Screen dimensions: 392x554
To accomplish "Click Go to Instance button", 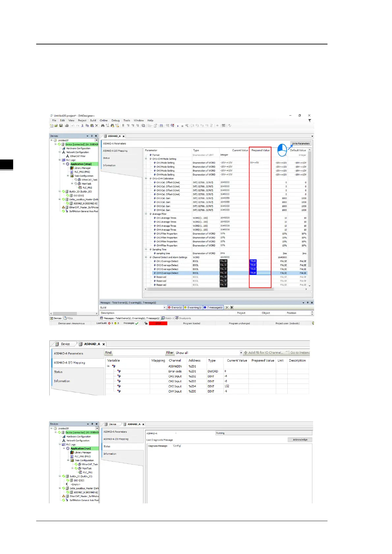I will (x=298, y=353).
